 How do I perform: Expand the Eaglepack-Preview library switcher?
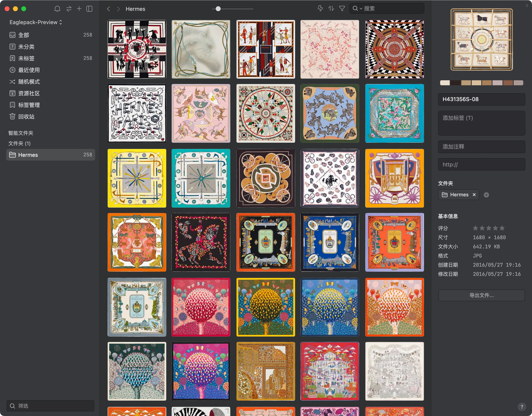[36, 22]
